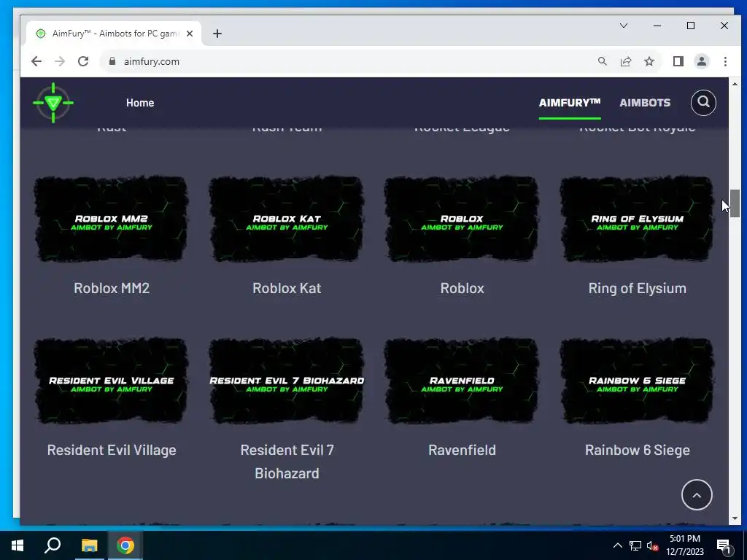Select the AimFury tab for aimfury.com

115,34
